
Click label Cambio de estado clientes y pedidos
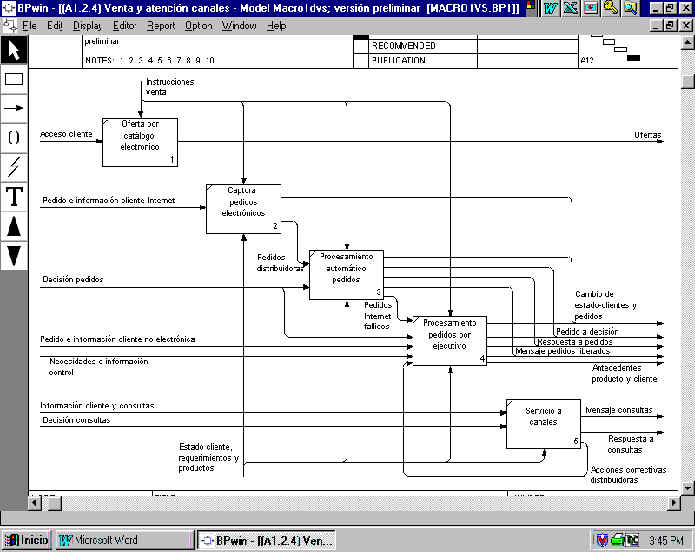pyautogui.click(x=605, y=305)
